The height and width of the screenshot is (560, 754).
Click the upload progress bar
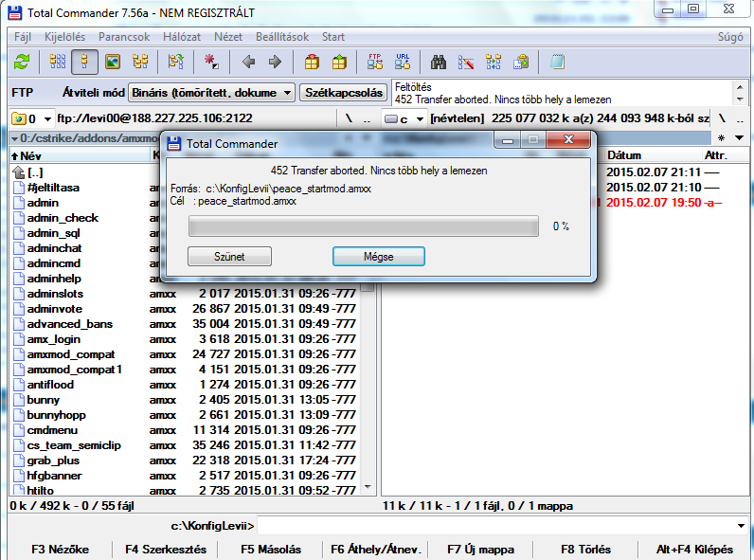pos(364,226)
